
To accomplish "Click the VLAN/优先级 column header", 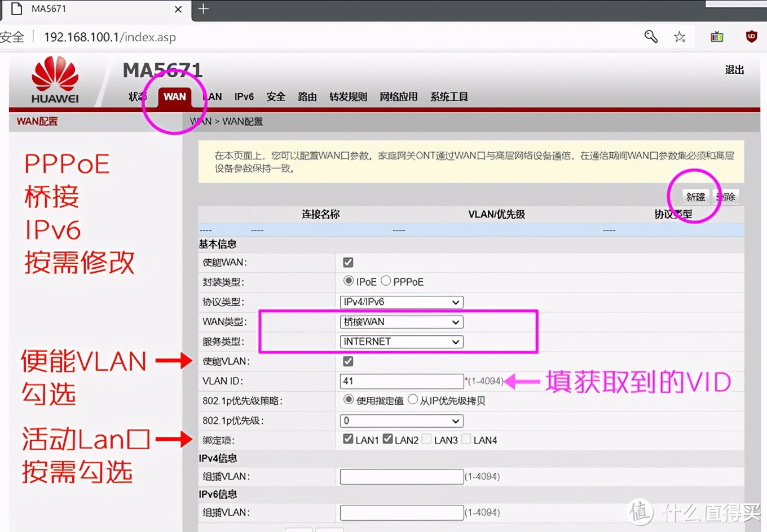I will [496, 214].
